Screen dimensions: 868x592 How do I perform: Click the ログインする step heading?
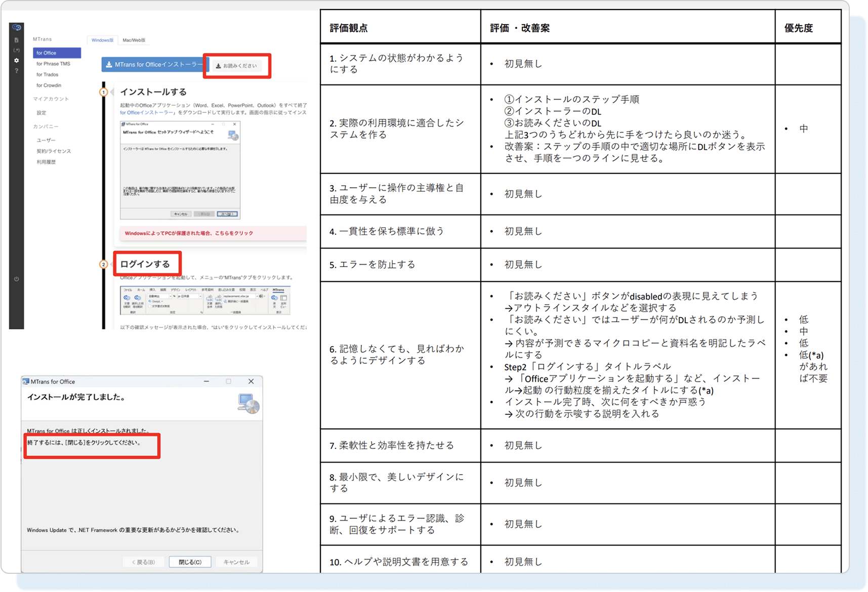coord(145,264)
